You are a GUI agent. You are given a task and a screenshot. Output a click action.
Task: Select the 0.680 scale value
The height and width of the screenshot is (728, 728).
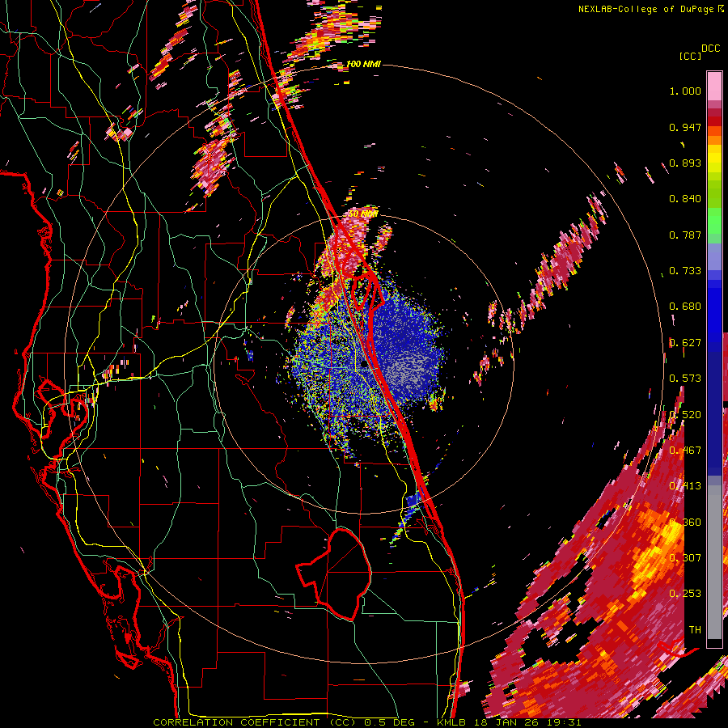click(685, 307)
